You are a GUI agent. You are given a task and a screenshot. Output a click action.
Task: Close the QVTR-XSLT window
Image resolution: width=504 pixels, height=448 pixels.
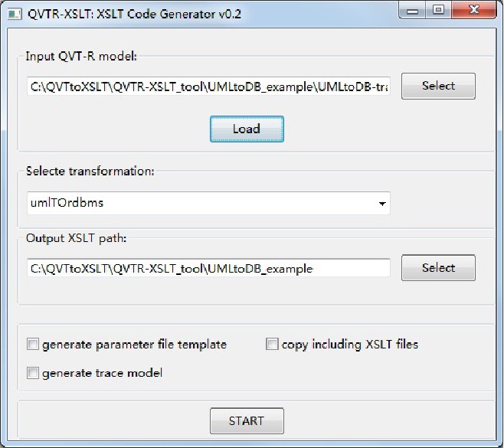click(x=474, y=10)
